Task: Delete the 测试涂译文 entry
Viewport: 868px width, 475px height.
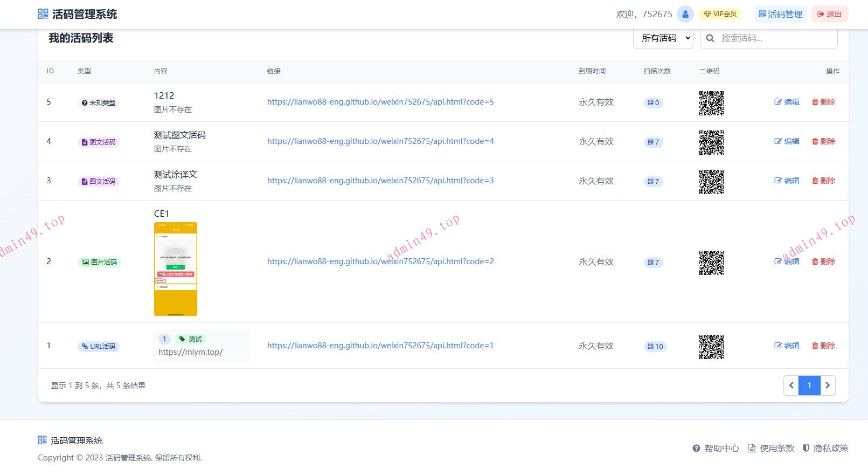Action: point(823,181)
